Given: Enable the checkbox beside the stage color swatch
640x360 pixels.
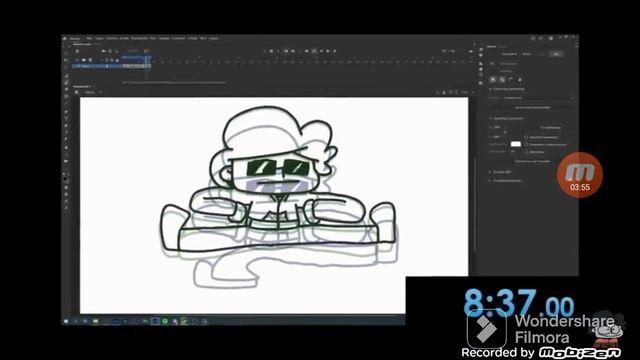Looking at the screenshot, I should 527,144.
